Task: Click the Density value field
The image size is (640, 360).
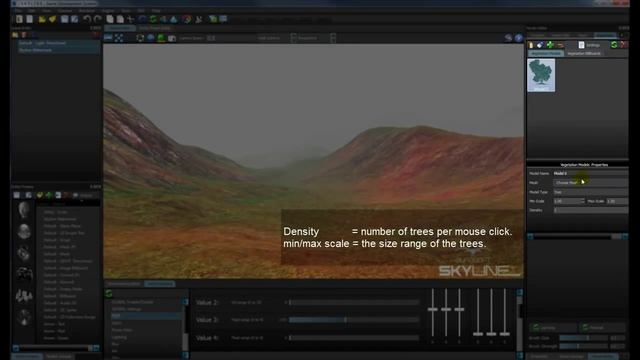Action: click(590, 210)
